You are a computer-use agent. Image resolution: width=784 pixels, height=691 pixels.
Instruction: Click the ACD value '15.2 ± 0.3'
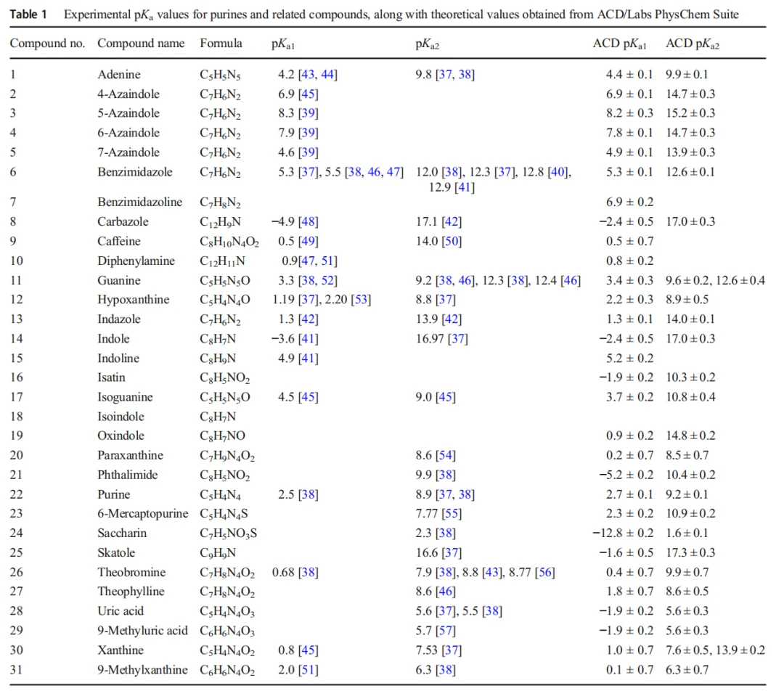[x=690, y=113]
